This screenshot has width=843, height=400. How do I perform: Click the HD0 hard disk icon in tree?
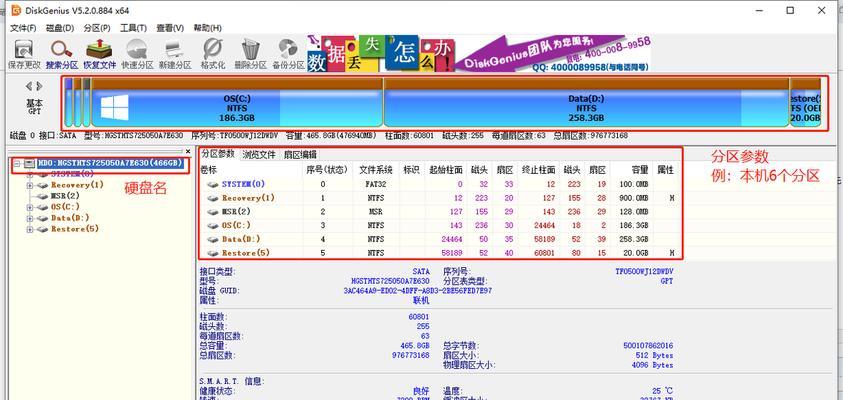[30, 163]
